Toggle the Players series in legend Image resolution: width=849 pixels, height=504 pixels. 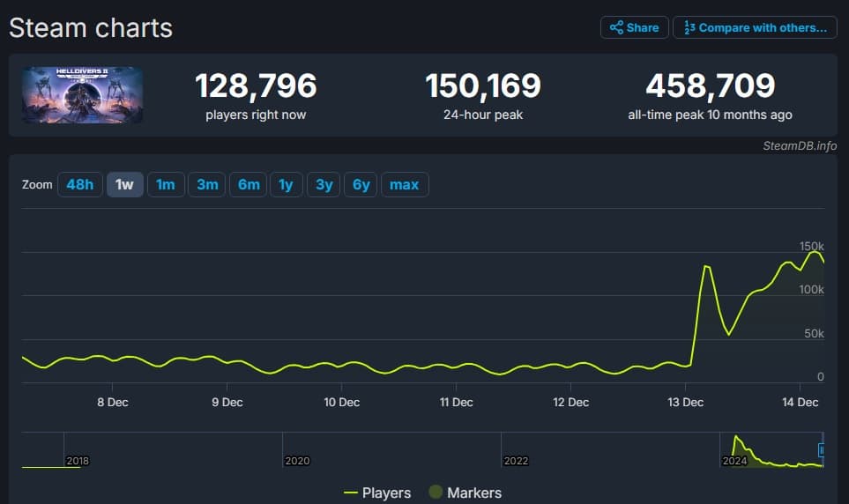coord(377,493)
